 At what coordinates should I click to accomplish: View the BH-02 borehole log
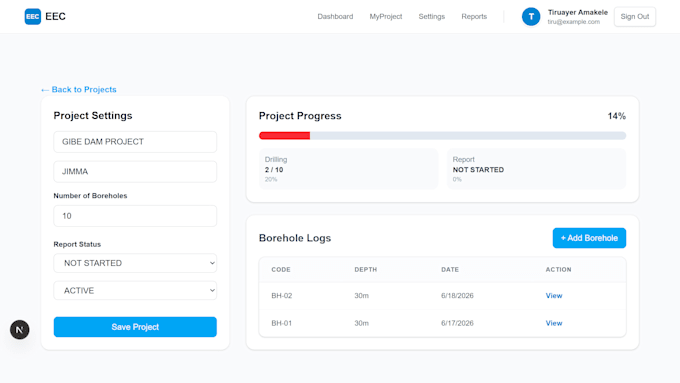point(554,295)
